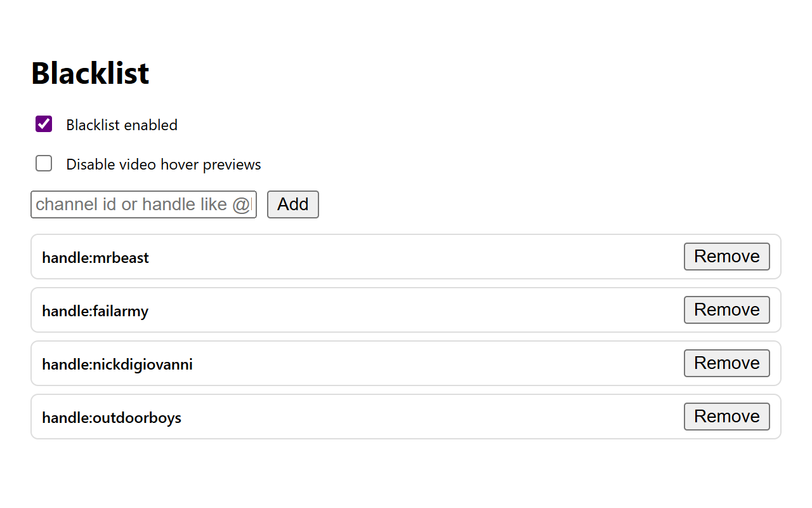Click empty middle of the outdoorboys row
The width and height of the screenshot is (812, 508).
(x=412, y=417)
